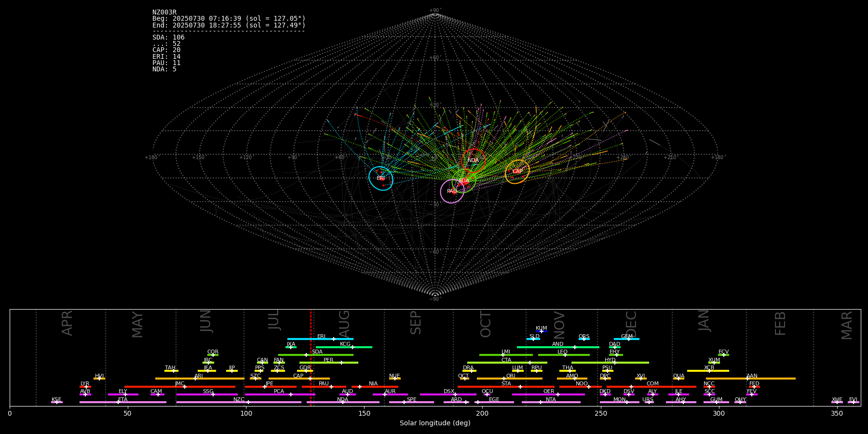Click the magenta PCA activity bar
Screen dimensions: 868x434
pyautogui.click(x=280, y=394)
